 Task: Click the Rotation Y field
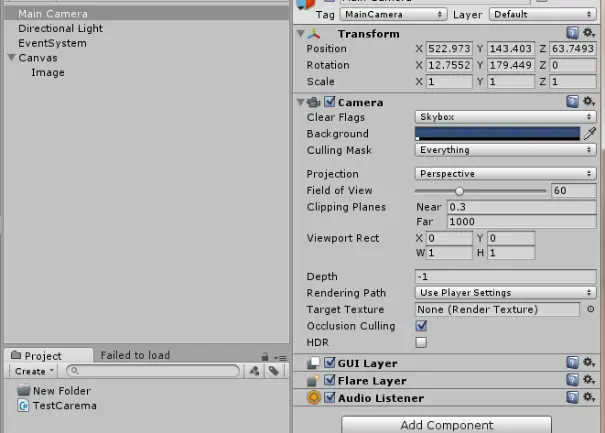(x=511, y=65)
